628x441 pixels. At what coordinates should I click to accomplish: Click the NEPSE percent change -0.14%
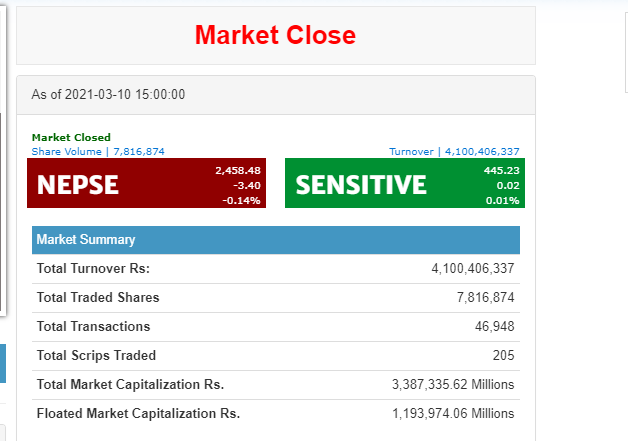click(242, 200)
